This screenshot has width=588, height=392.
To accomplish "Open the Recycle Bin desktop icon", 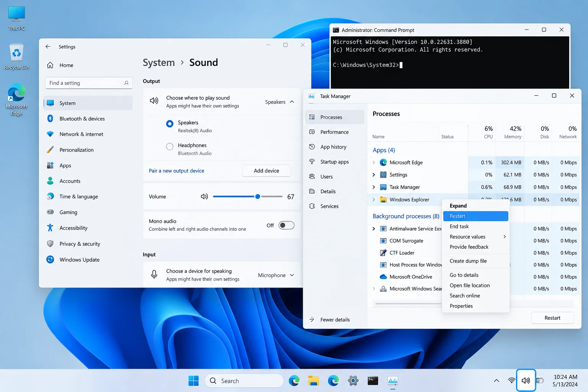I will 16,57.
